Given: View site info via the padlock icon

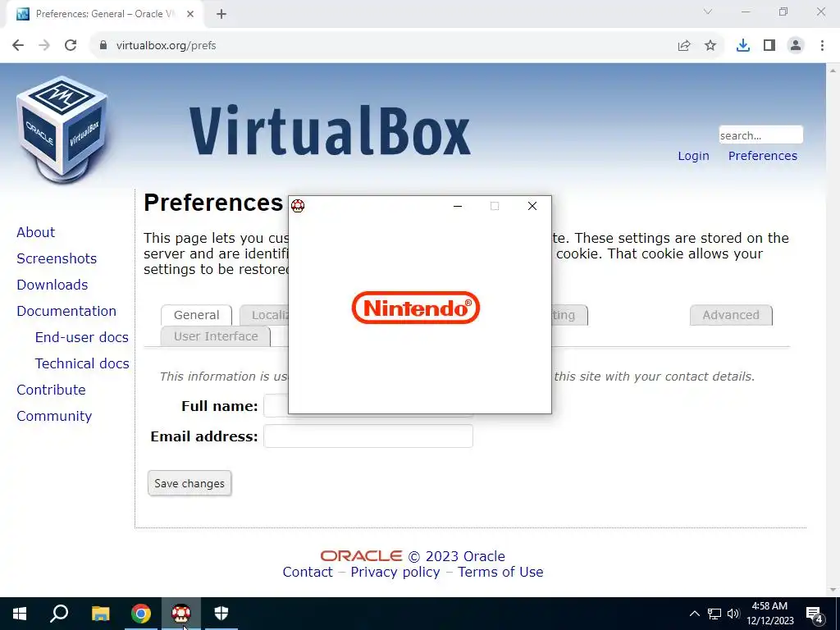Looking at the screenshot, I should point(103,46).
